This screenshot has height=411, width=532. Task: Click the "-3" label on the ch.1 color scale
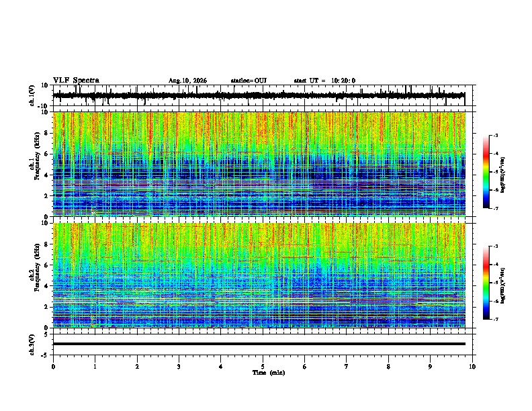tap(496, 135)
